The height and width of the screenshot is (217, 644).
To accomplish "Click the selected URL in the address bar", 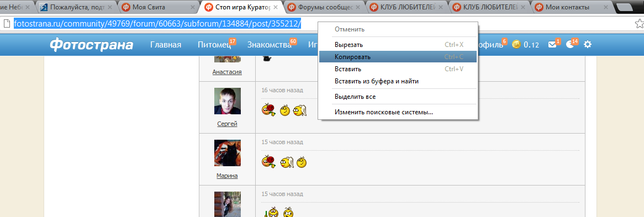I will [158, 24].
